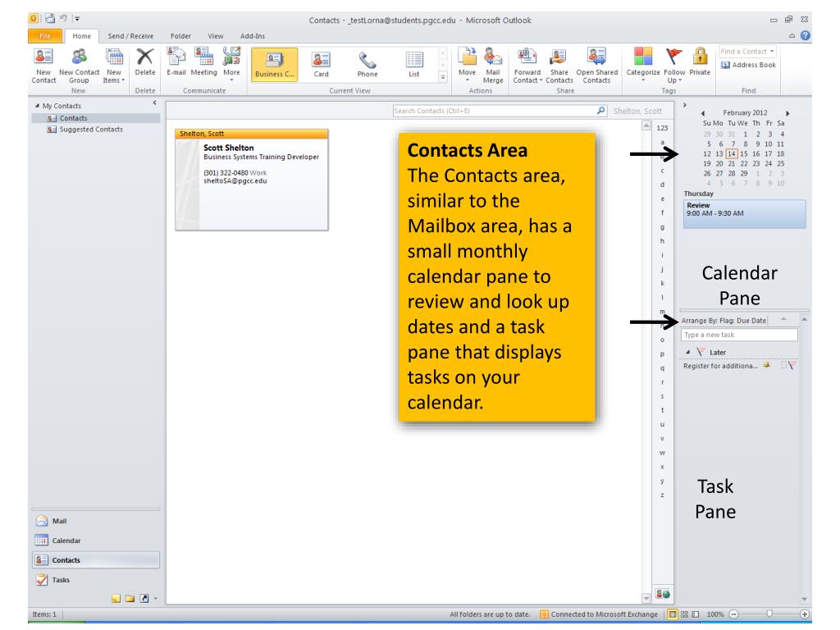The width and height of the screenshot is (840, 630).
Task: Go to the Calendar module
Action: click(x=96, y=541)
